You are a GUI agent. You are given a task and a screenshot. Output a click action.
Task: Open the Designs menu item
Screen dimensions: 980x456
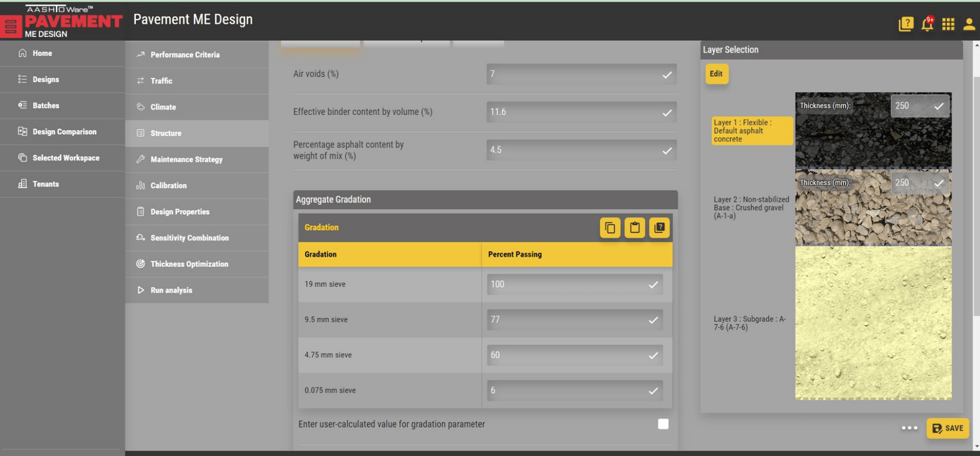coord(63,79)
